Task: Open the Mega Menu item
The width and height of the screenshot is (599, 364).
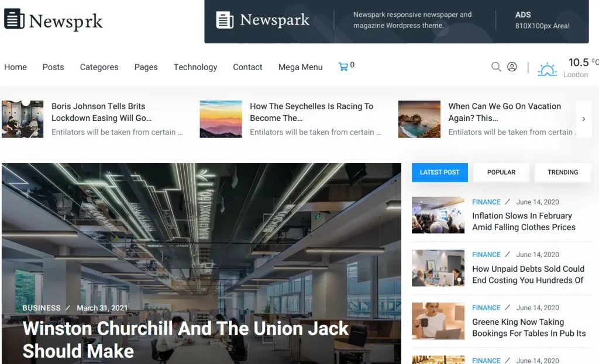Action: [x=300, y=67]
